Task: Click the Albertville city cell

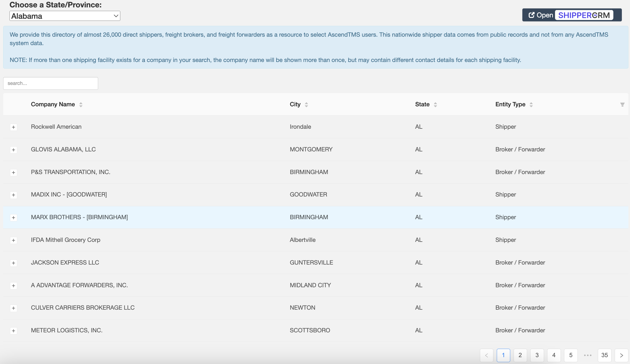Action: [303, 240]
